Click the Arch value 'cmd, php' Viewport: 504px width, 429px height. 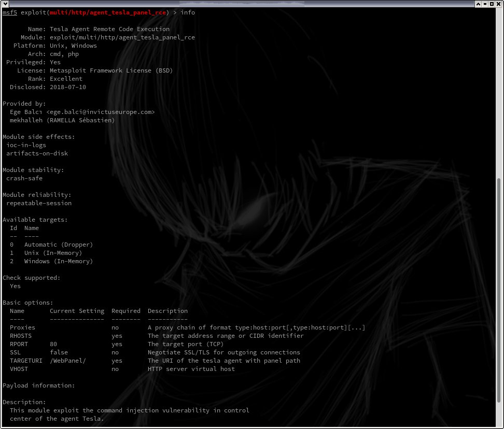(x=64, y=54)
